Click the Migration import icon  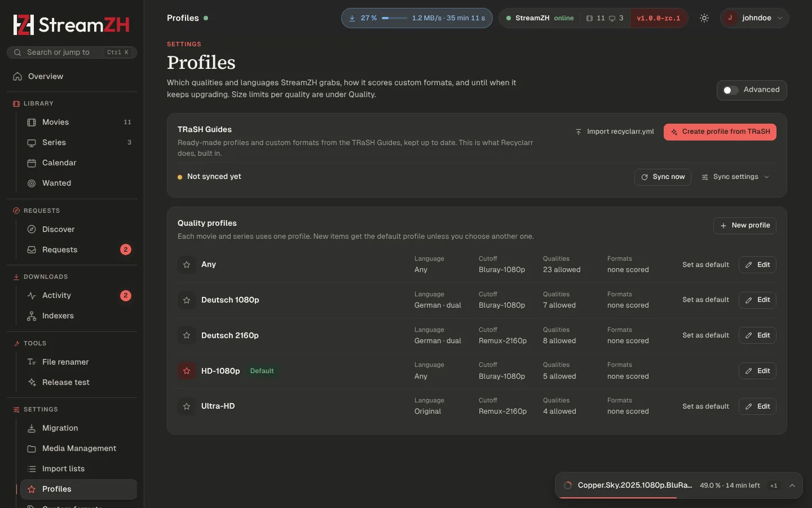(32, 428)
